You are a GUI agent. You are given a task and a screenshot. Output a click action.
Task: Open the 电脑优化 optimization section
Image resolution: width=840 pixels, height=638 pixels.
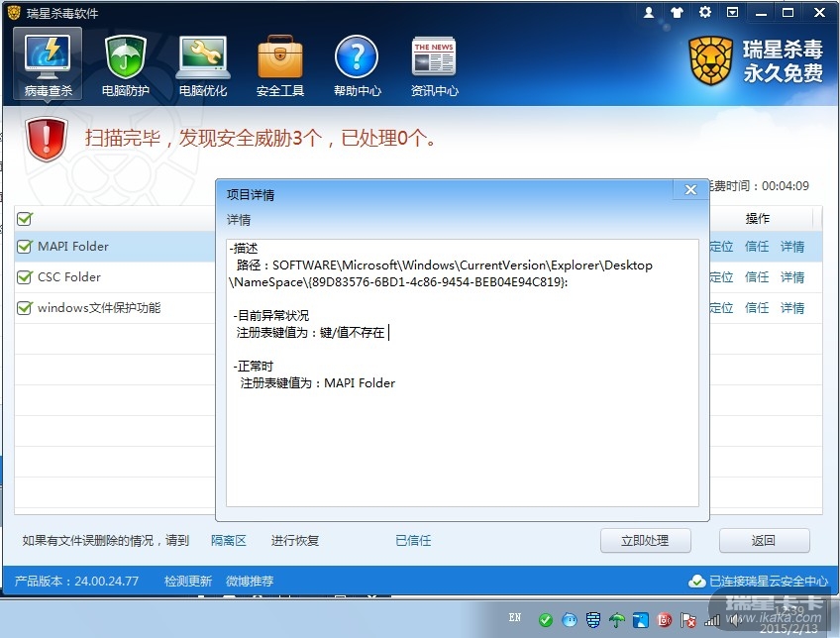click(202, 64)
